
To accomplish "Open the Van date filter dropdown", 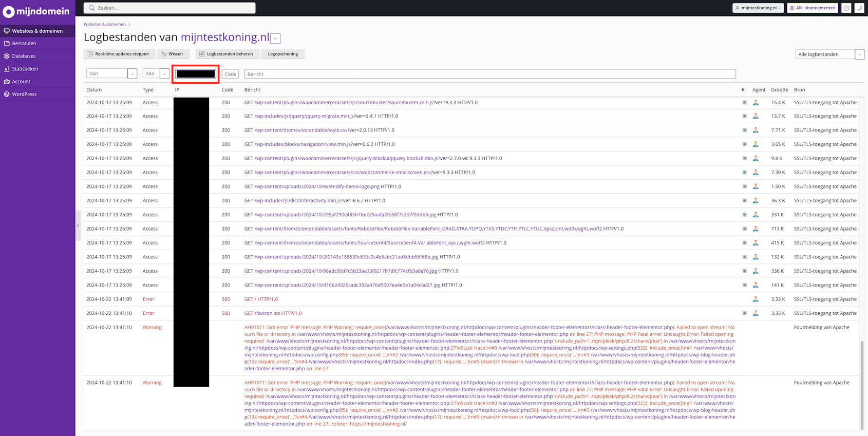I will click(x=132, y=74).
